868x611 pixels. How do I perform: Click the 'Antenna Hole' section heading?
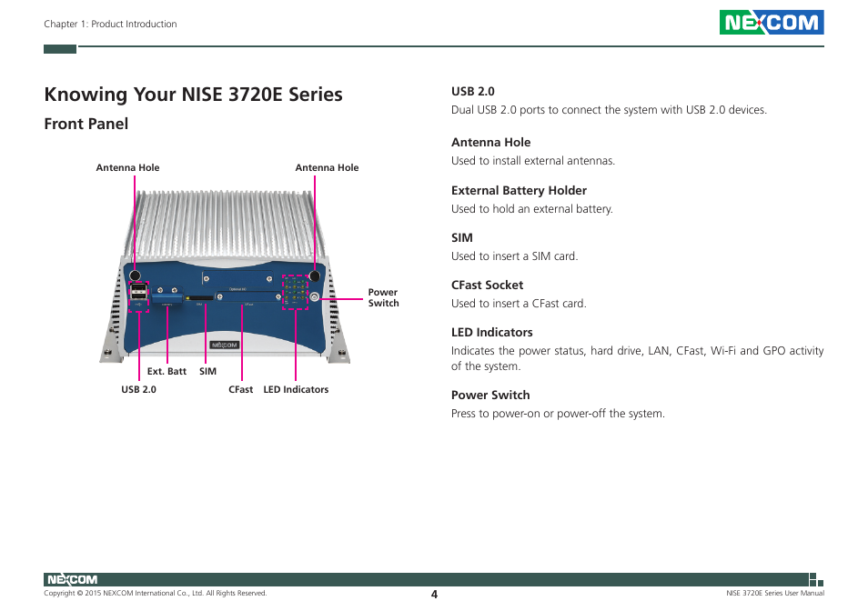490,142
